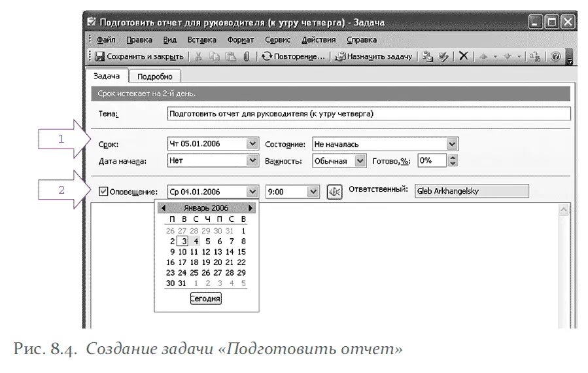Image resolution: width=588 pixels, height=373 pixels.
Task: Click the reminder sound speaker icon
Action: tap(334, 192)
